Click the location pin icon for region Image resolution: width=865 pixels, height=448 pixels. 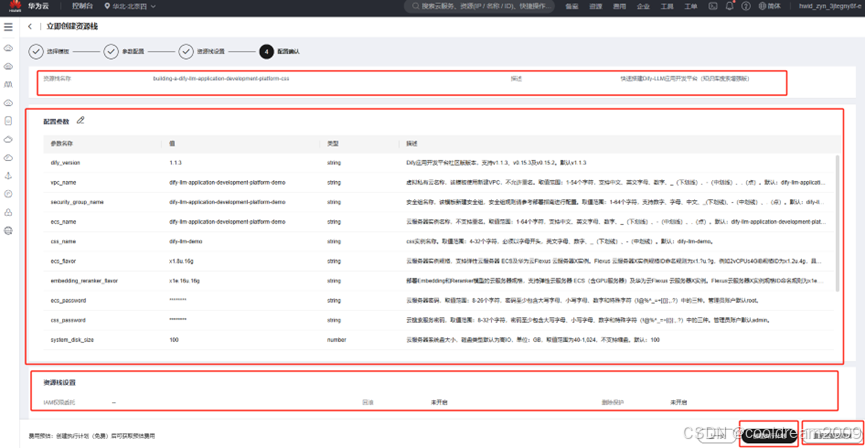click(x=107, y=7)
